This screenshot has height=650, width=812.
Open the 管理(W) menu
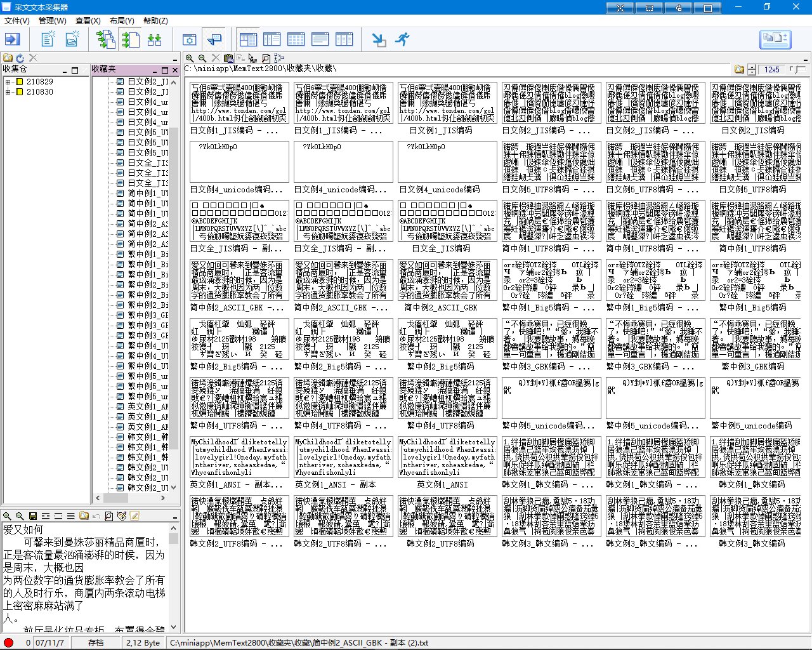click(52, 20)
